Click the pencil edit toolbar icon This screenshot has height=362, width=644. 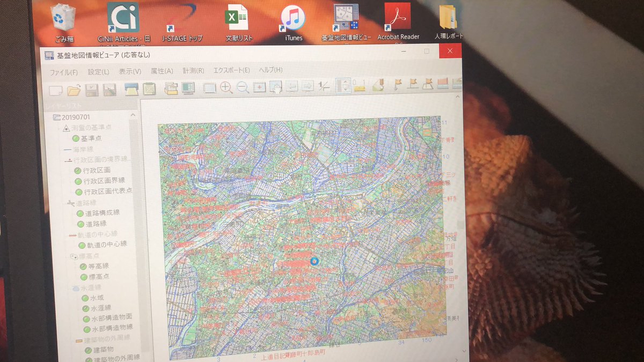[x=377, y=85]
